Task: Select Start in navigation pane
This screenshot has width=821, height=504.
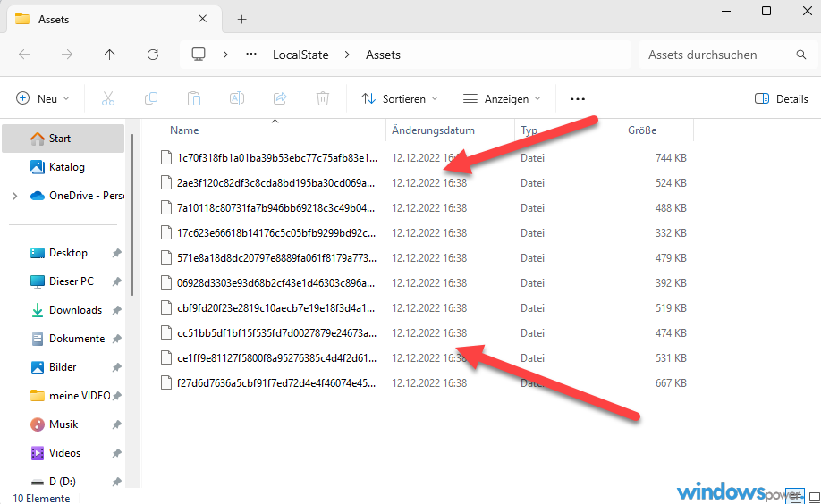Action: (63, 139)
